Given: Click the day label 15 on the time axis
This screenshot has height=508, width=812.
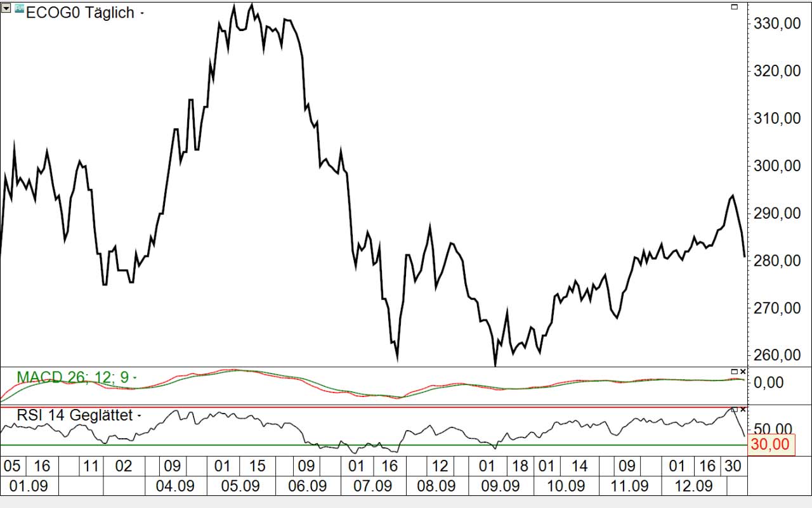Looking at the screenshot, I should [x=257, y=466].
